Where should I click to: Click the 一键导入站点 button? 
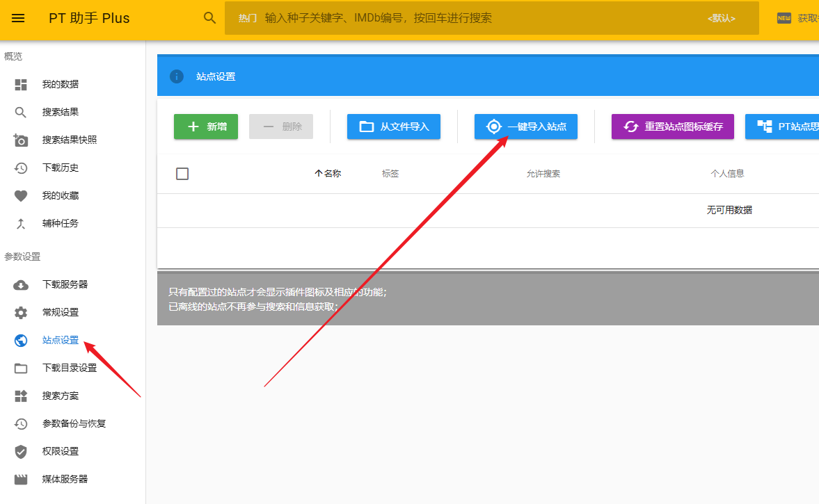(x=525, y=127)
